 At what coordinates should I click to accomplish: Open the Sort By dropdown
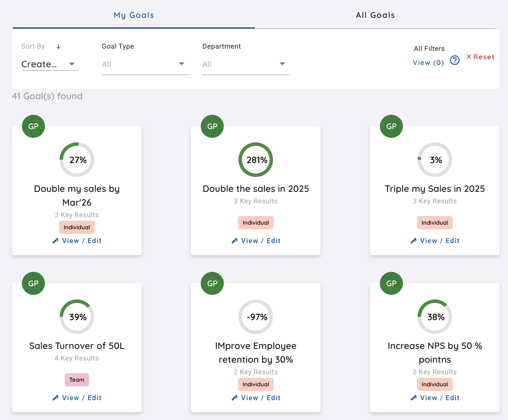click(x=50, y=64)
